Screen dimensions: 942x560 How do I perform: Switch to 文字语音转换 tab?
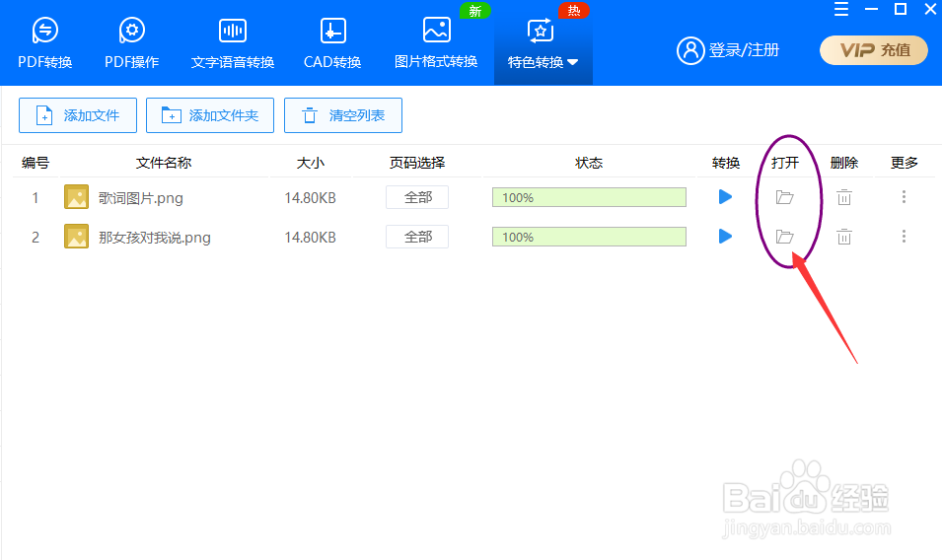(233, 43)
